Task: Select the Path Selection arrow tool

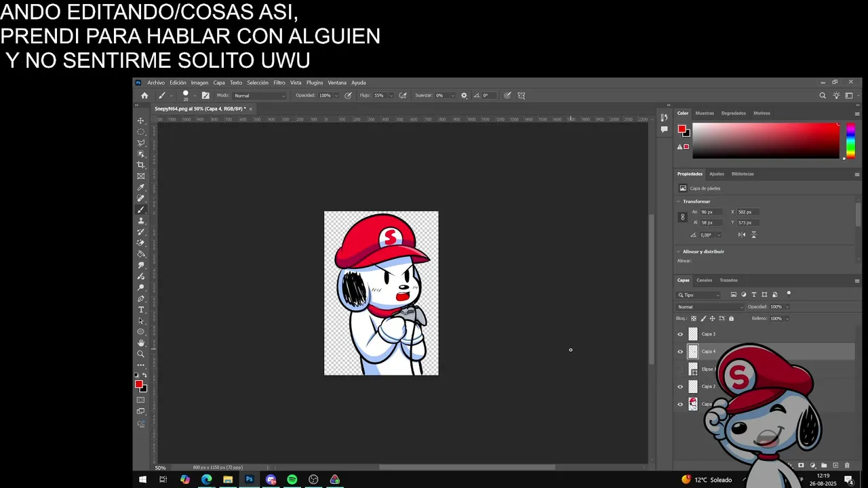Action: tap(141, 321)
